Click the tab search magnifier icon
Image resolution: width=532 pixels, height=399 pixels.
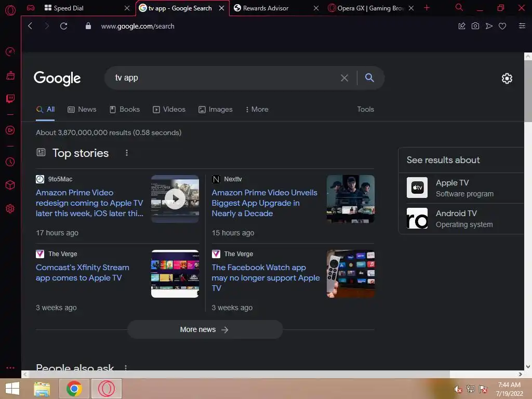[459, 7]
